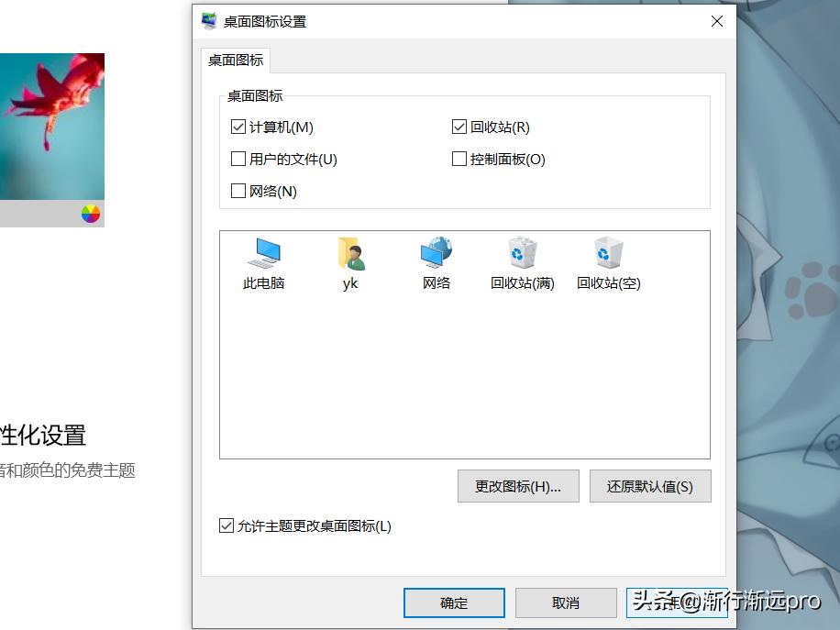The height and width of the screenshot is (630, 840).
Task: Close the 桌面图标设置 dialog
Action: (717, 21)
